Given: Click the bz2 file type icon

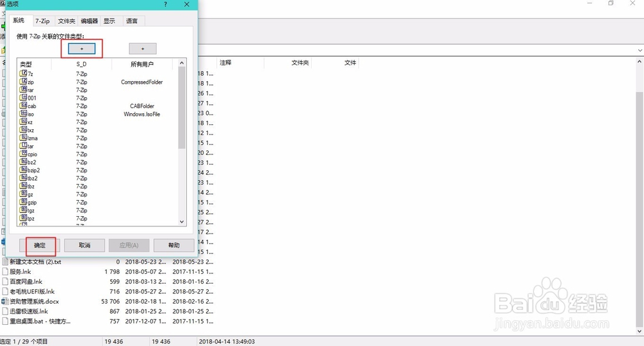Looking at the screenshot, I should click(x=23, y=162).
